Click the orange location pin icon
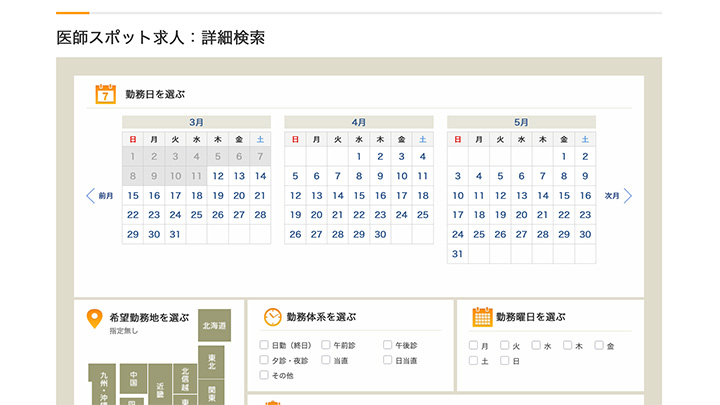Image resolution: width=720 pixels, height=405 pixels. (x=95, y=319)
